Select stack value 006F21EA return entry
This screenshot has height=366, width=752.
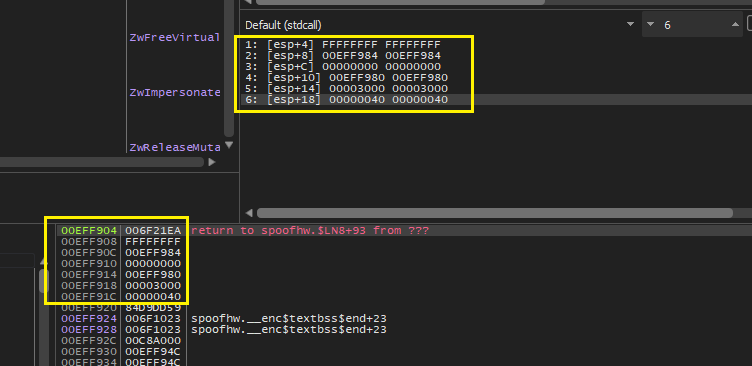153,231
